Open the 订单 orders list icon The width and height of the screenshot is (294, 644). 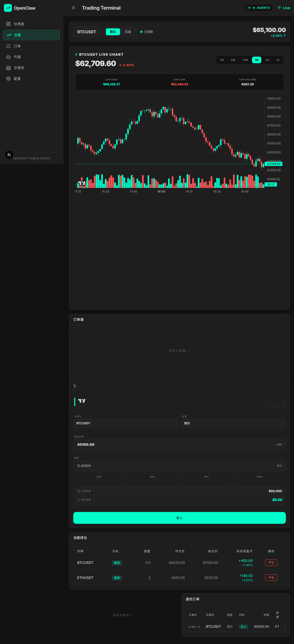(8, 46)
